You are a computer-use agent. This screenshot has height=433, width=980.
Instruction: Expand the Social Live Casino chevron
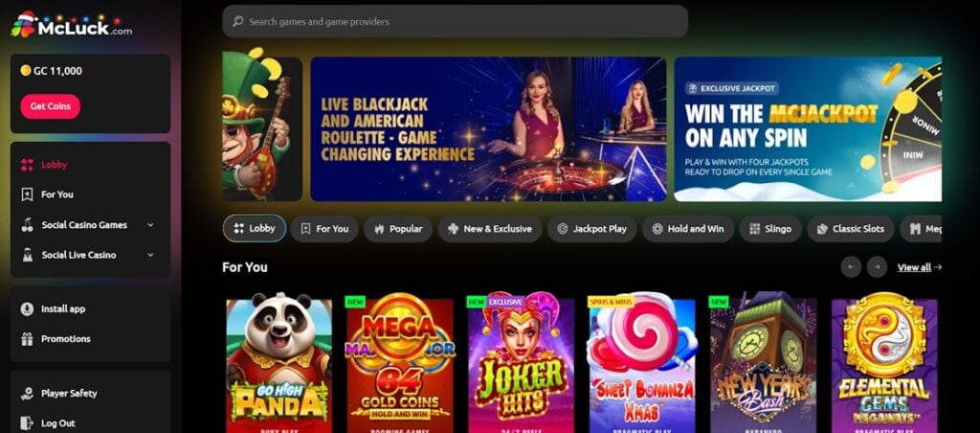(150, 255)
